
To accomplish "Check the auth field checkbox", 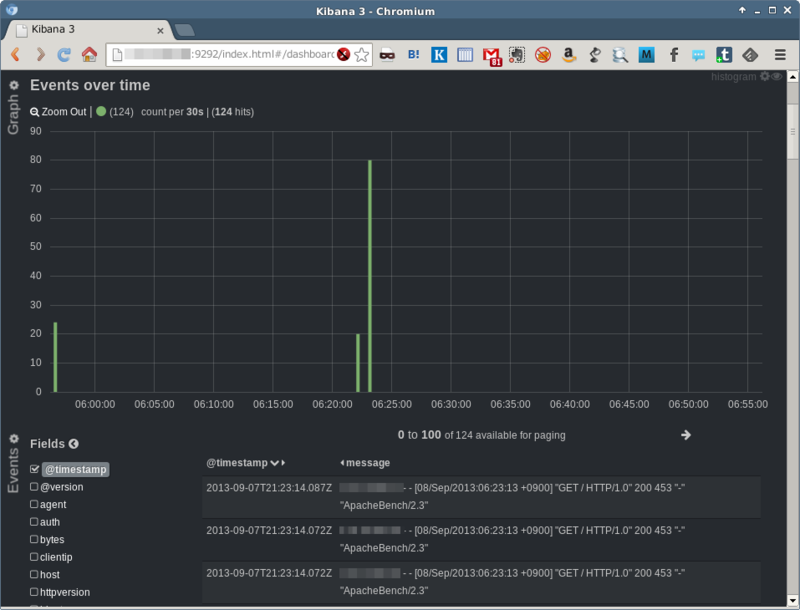I will pyautogui.click(x=34, y=521).
